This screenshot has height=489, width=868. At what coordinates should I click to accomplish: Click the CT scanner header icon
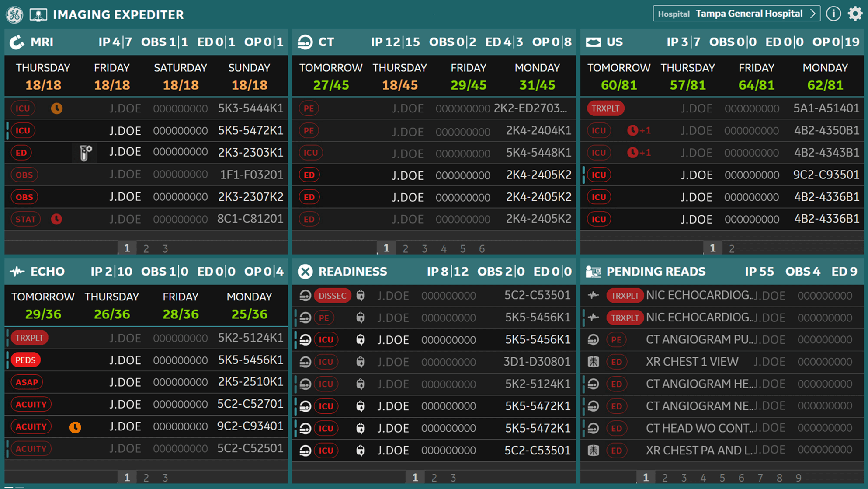click(305, 42)
